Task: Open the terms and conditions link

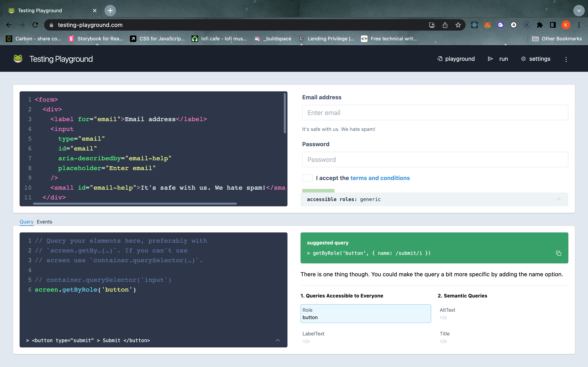Action: (x=380, y=178)
